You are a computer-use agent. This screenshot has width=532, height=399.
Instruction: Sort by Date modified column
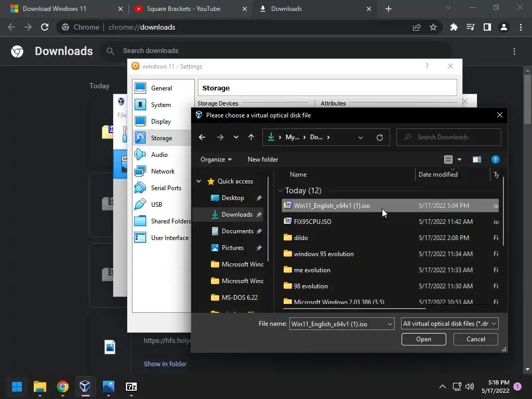pos(438,175)
